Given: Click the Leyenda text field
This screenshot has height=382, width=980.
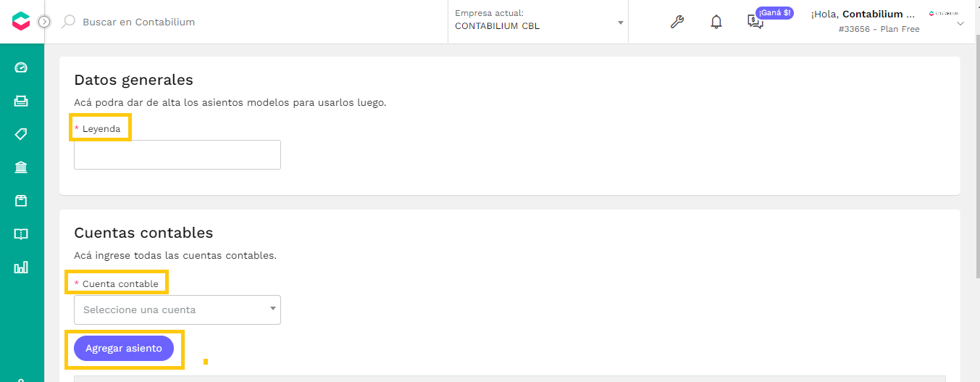Looking at the screenshot, I should click(177, 154).
